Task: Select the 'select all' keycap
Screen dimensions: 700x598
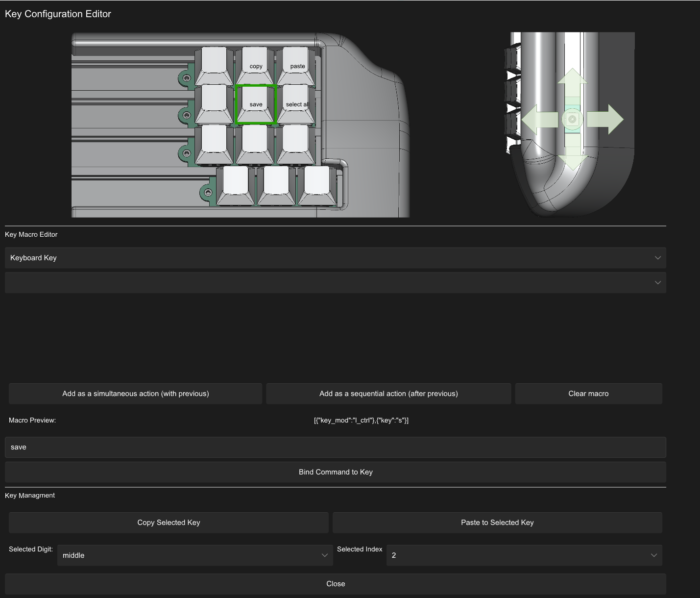Action: coord(296,103)
